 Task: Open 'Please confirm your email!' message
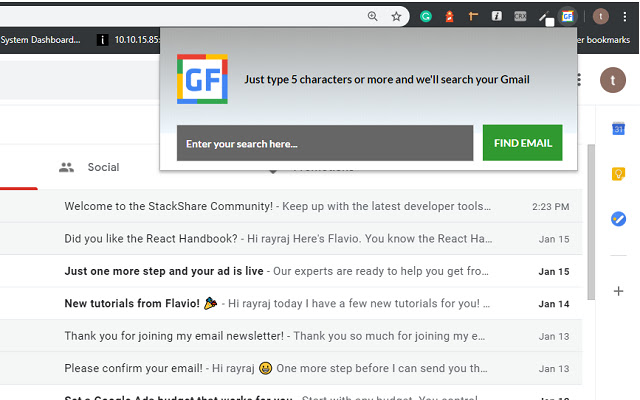click(291, 368)
